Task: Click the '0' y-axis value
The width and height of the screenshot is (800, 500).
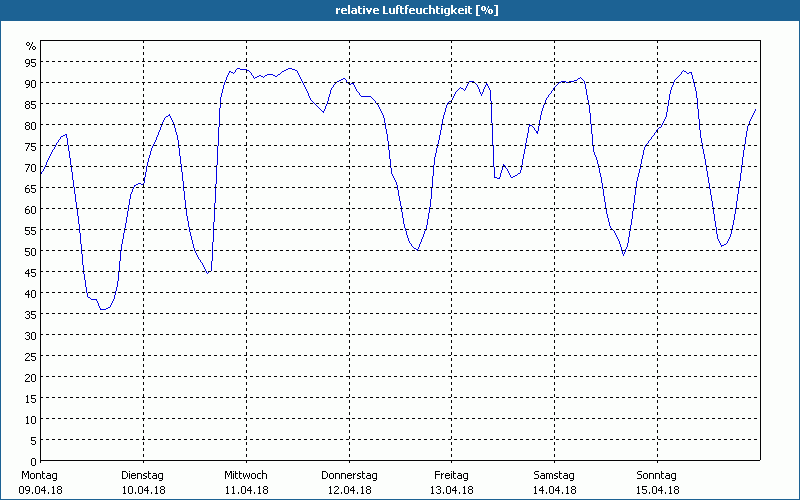Action: coord(34,462)
